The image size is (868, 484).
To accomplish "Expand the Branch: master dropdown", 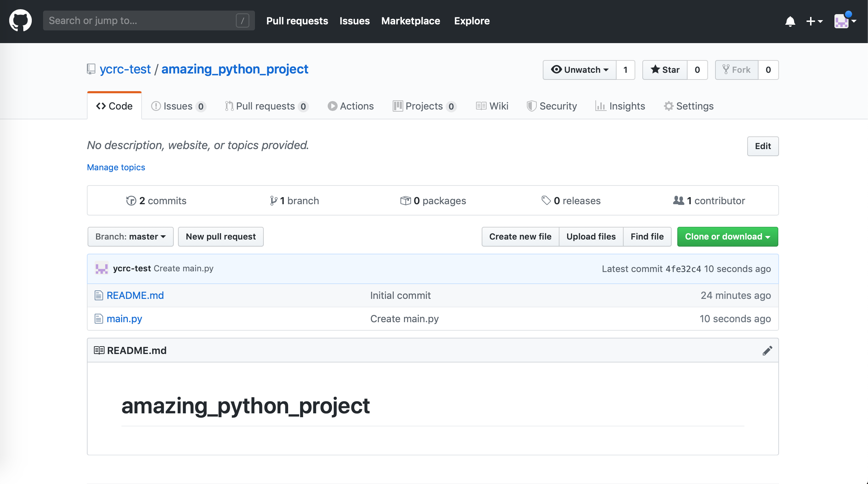I will pyautogui.click(x=131, y=237).
